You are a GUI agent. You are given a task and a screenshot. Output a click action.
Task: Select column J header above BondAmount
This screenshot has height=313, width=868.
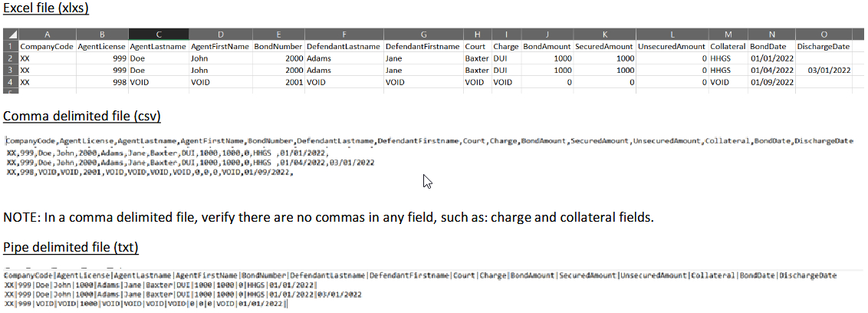(547, 35)
